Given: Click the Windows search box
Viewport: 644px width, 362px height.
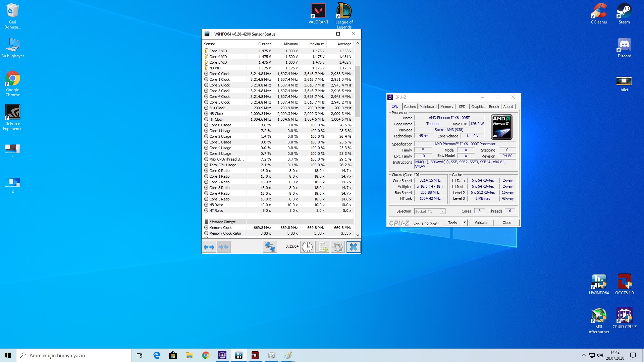Looking at the screenshot, I should coord(74,355).
